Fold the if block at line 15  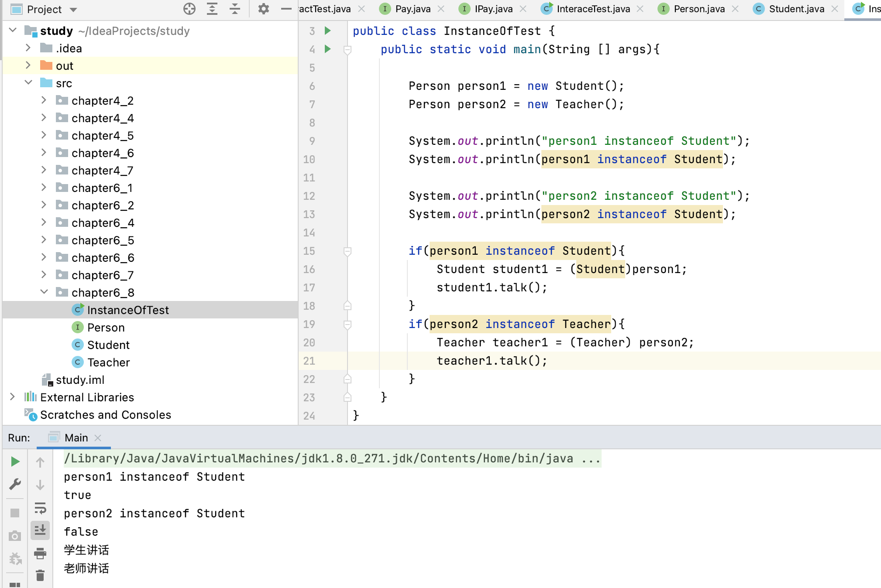click(x=348, y=252)
